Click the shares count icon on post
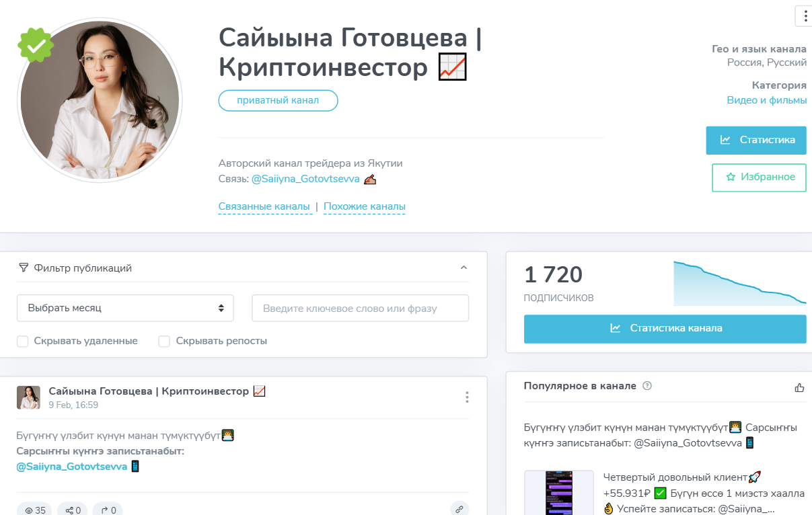 point(69,510)
